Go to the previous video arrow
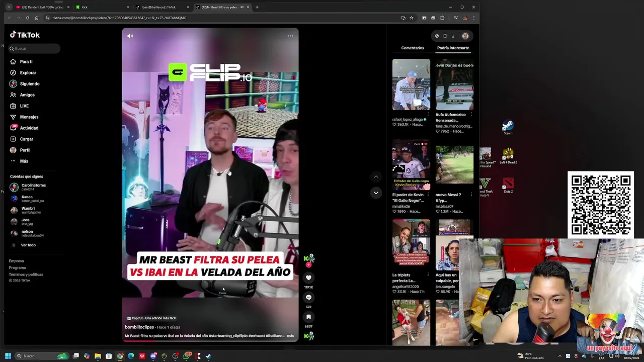 pos(376,176)
